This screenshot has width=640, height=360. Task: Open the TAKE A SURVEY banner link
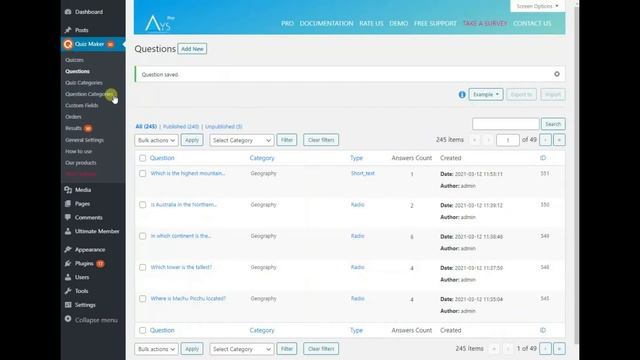click(485, 23)
